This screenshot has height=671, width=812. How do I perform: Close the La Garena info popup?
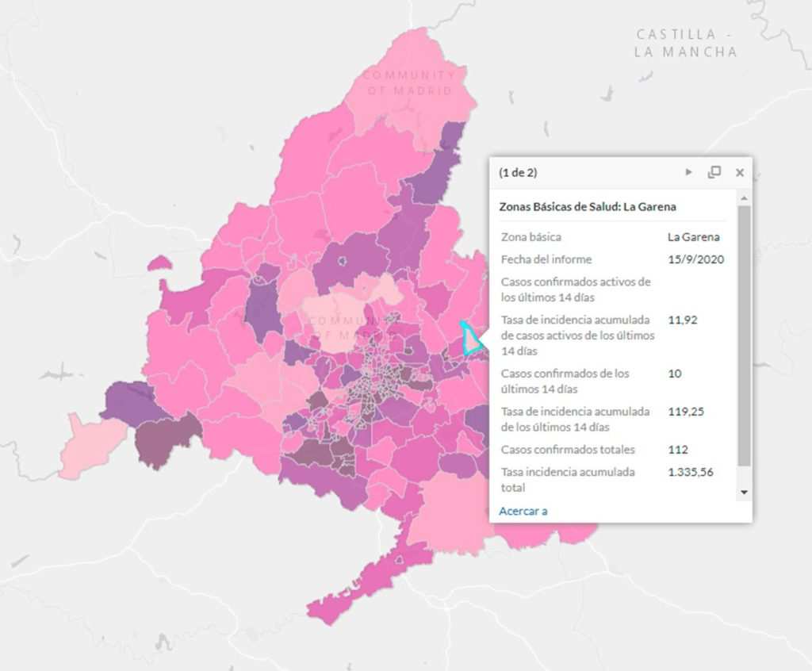click(x=740, y=172)
